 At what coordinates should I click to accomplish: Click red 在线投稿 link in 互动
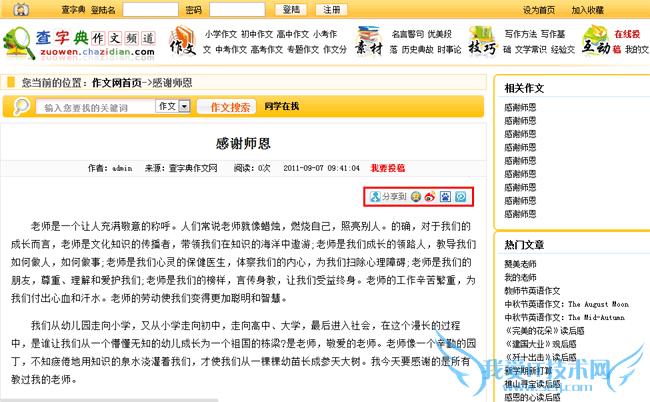627,34
